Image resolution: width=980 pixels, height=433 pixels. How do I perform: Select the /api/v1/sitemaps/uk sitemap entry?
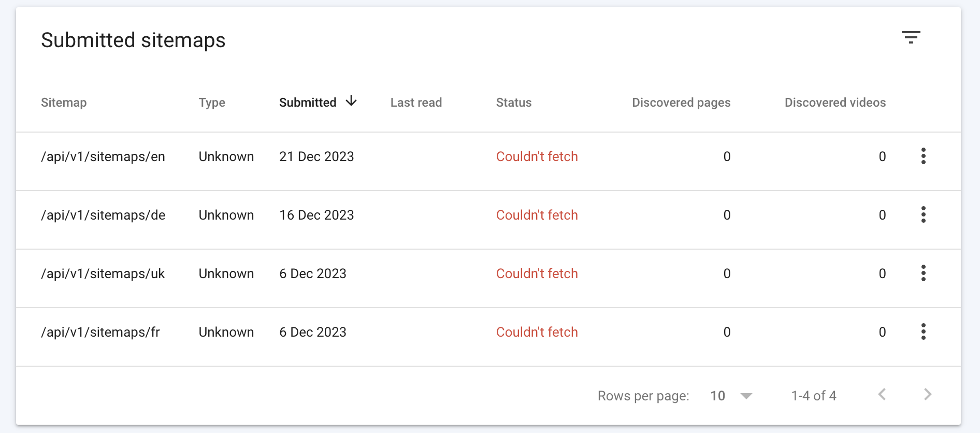103,273
